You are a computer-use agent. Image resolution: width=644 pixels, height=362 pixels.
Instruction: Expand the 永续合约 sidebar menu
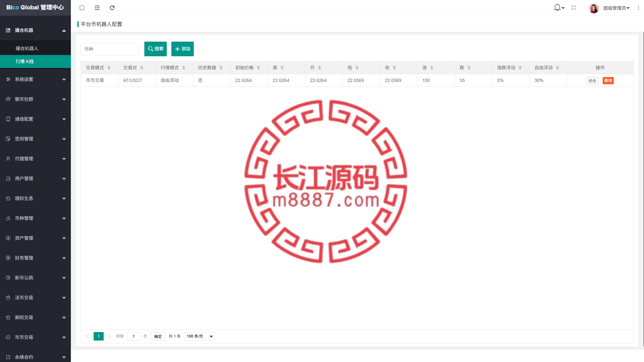pos(35,357)
